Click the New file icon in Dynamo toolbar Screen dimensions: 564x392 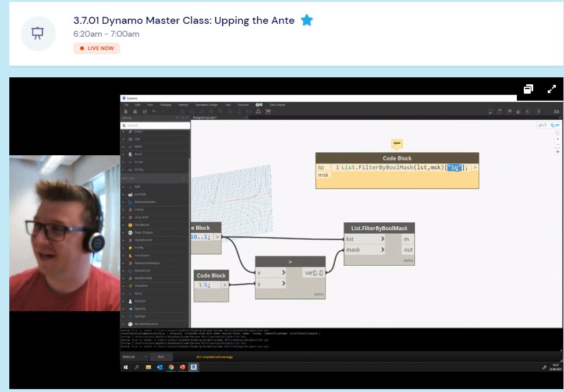coord(126,112)
